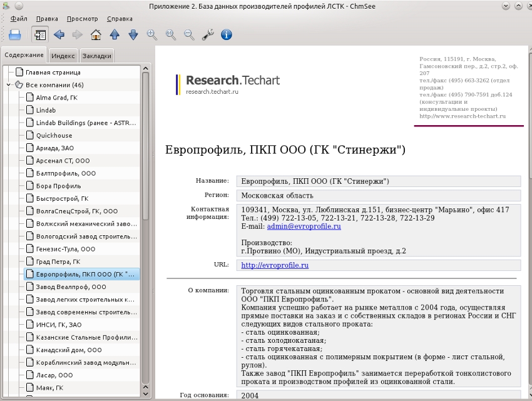Click the contents tree scrollbar up arrow
The height and width of the screenshot is (401, 532).
146,69
